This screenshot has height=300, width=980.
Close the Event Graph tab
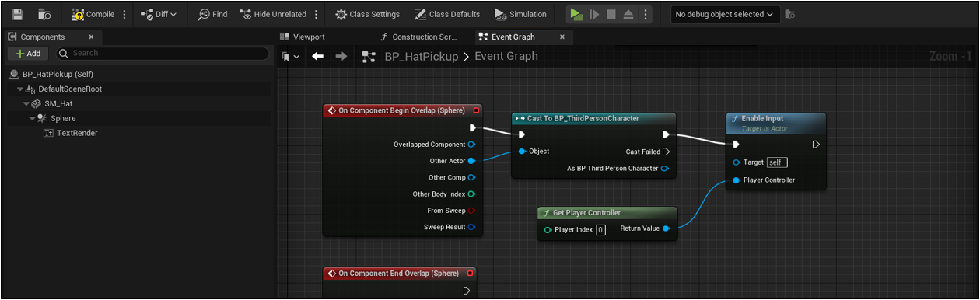(x=562, y=37)
